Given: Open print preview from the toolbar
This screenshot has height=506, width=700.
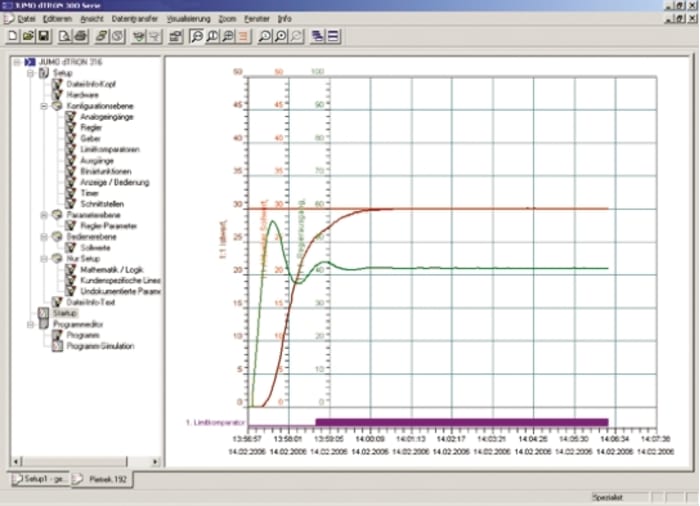Looking at the screenshot, I should 65,36.
